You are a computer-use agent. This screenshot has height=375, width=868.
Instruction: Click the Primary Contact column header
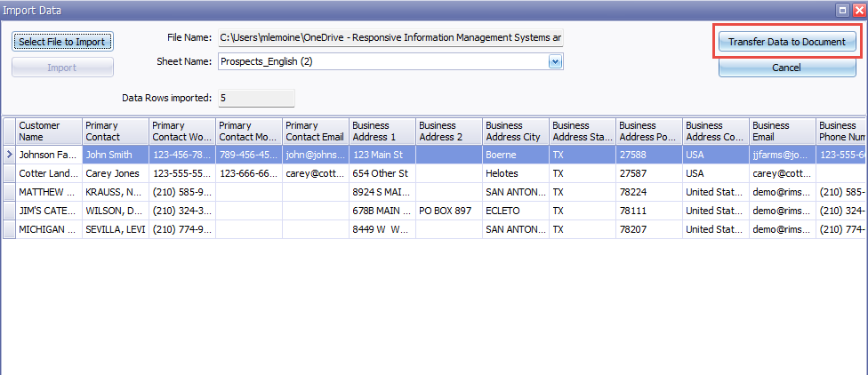coord(115,132)
